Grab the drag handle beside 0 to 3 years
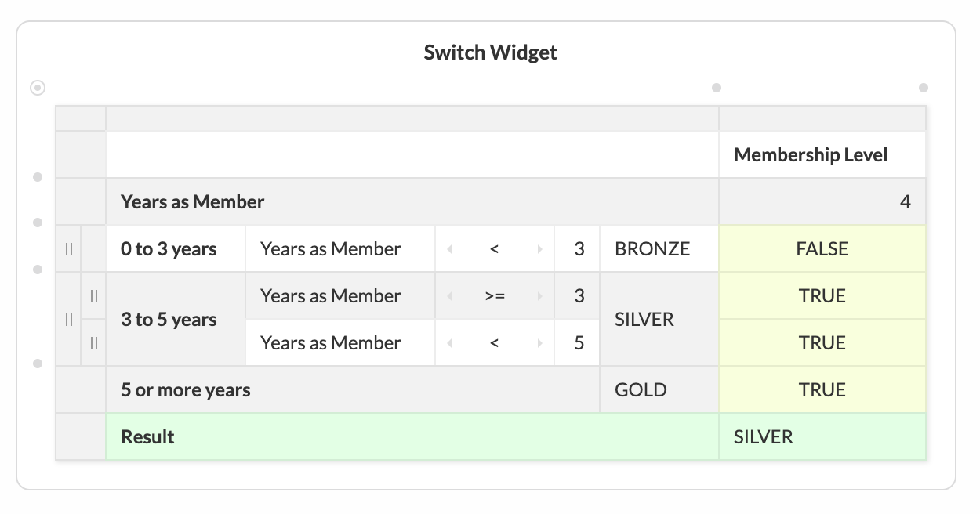Image resolution: width=980 pixels, height=514 pixels. (68, 249)
